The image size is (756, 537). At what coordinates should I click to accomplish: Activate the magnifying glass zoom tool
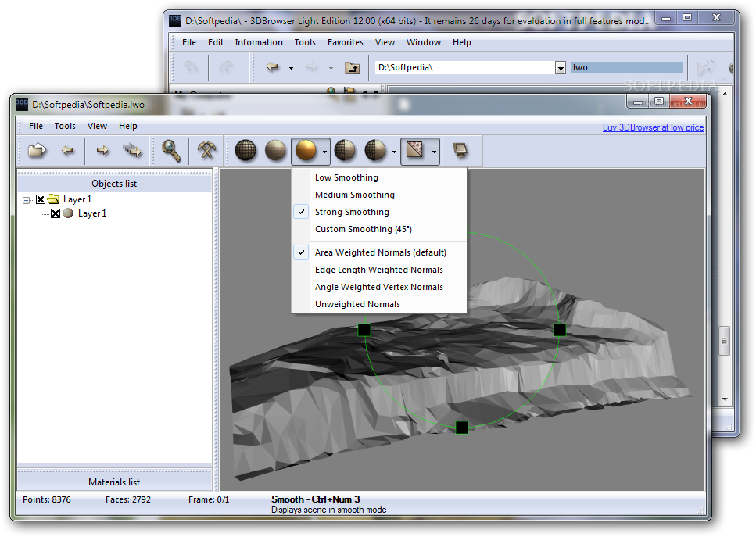tap(171, 151)
